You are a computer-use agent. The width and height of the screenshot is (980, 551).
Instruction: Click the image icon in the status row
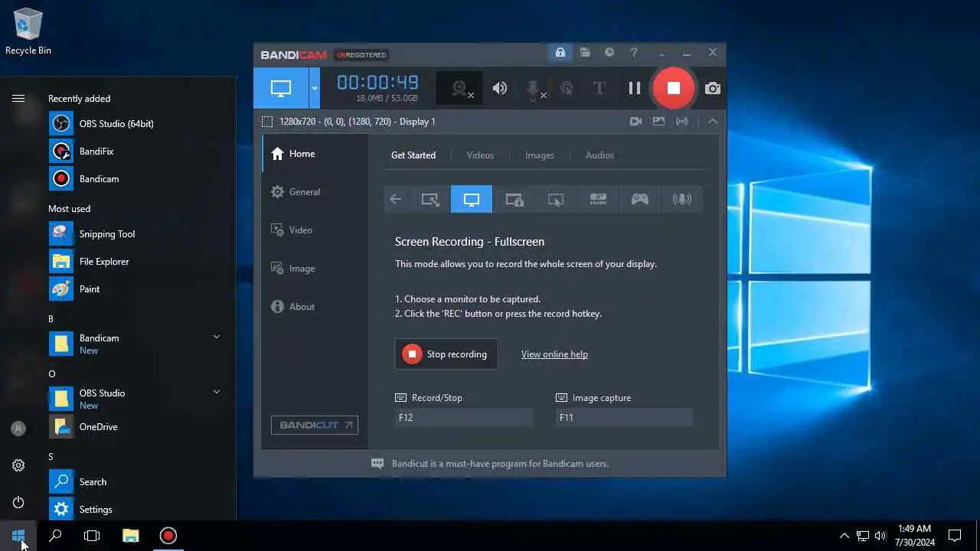[x=658, y=122]
